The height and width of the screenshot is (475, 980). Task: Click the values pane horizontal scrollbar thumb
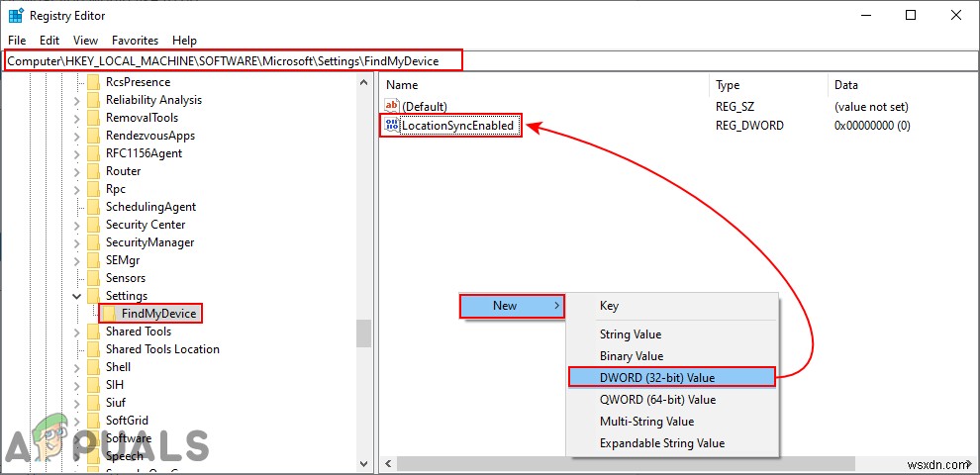tap(625, 464)
